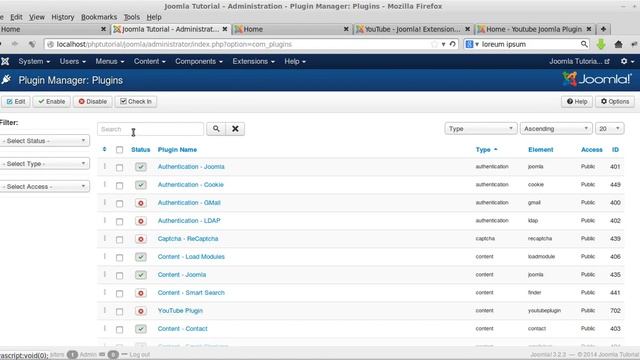Close the Joomla Tutorial Administration tab
The height and width of the screenshot is (360, 640).
224,29
